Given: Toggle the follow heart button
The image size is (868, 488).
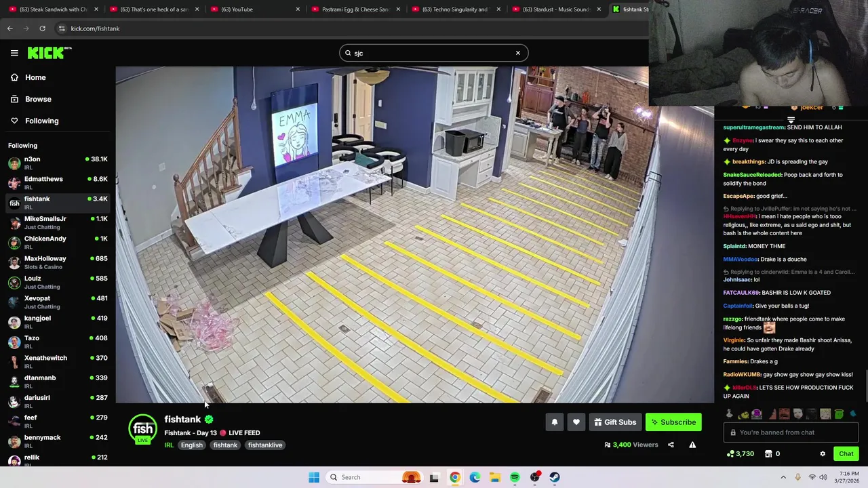Looking at the screenshot, I should pyautogui.click(x=576, y=422).
